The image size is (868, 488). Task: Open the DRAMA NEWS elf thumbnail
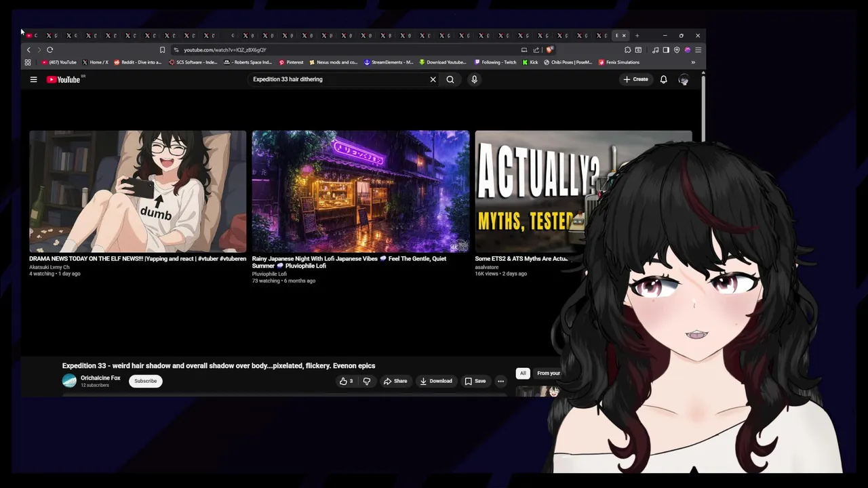click(x=138, y=191)
